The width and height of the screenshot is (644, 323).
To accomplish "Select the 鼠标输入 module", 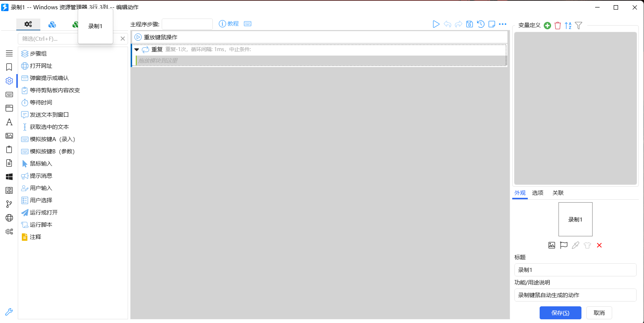I will coord(73,164).
